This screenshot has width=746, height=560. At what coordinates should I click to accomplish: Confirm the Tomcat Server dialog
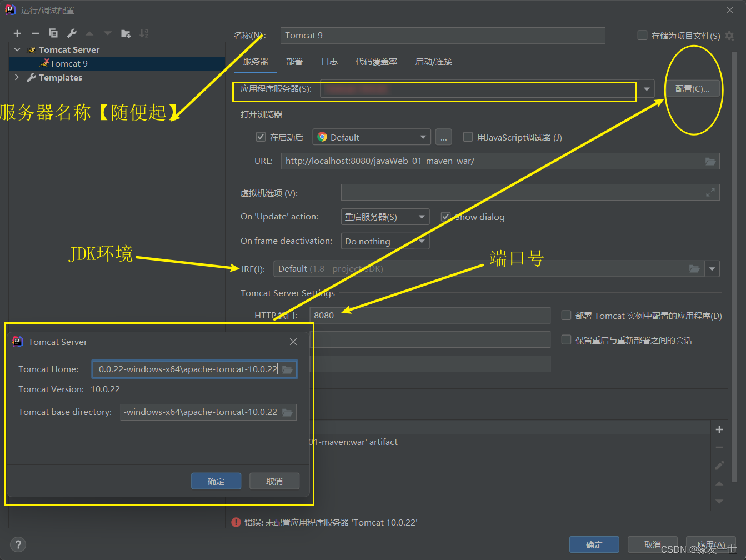tap(216, 481)
